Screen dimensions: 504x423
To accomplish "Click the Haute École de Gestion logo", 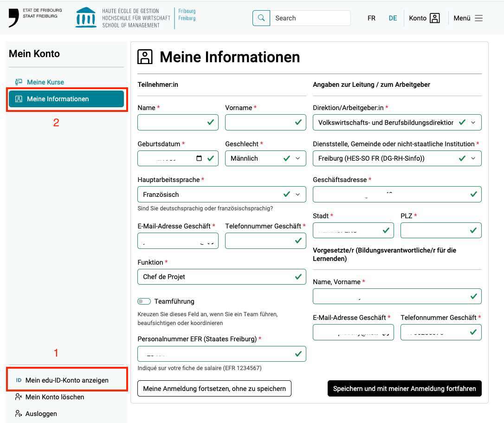I will click(x=86, y=18).
